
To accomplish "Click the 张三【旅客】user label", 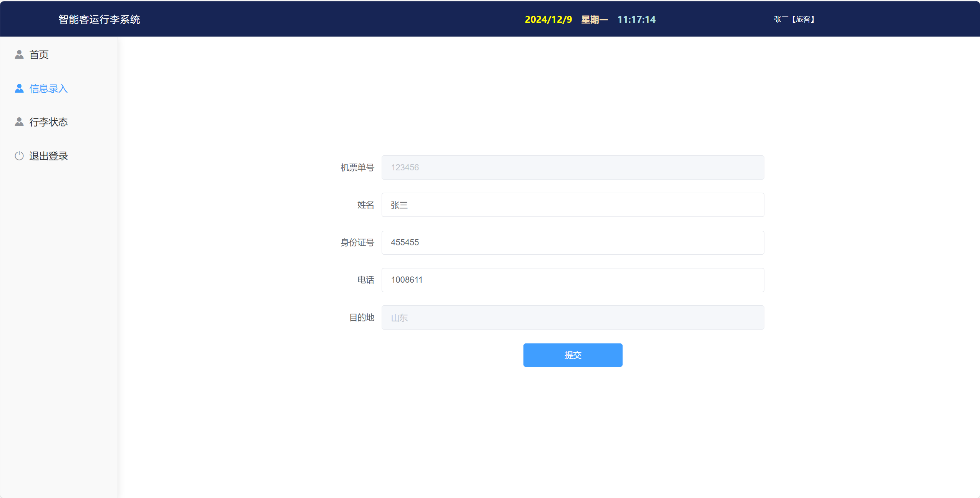I will [x=794, y=19].
